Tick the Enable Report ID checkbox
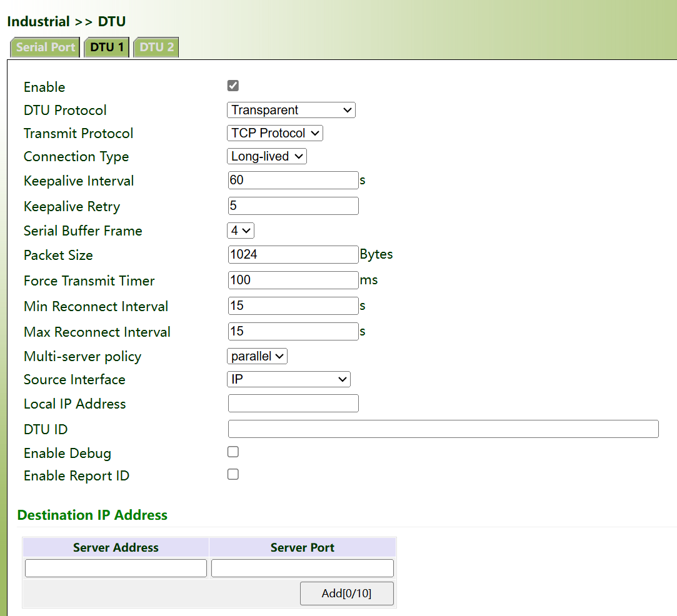Image resolution: width=677 pixels, height=616 pixels. point(233,474)
